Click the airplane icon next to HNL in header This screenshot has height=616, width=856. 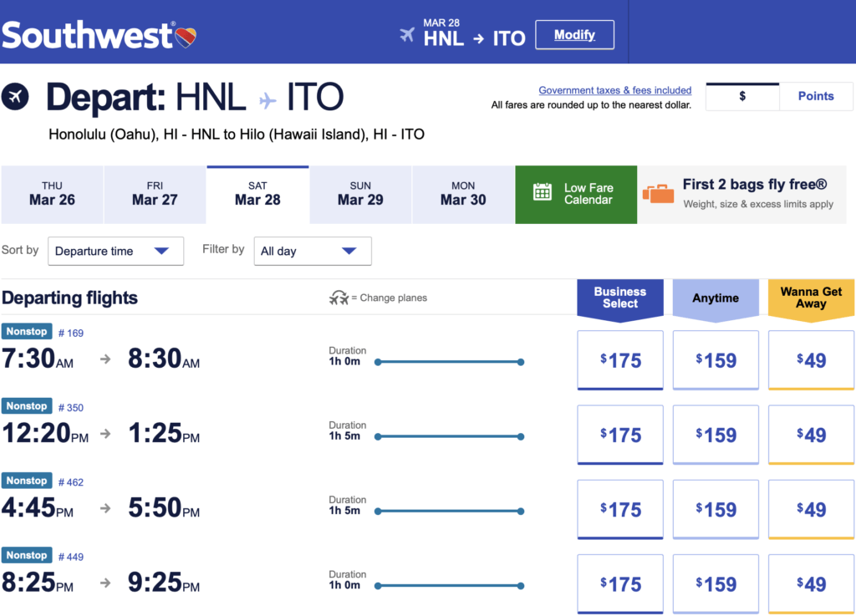tap(407, 35)
